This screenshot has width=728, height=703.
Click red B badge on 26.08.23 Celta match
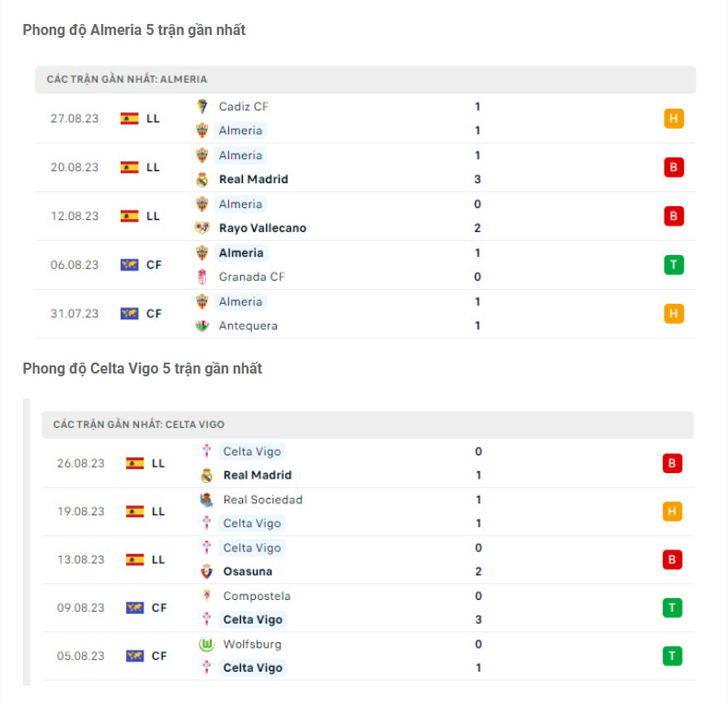point(672,464)
